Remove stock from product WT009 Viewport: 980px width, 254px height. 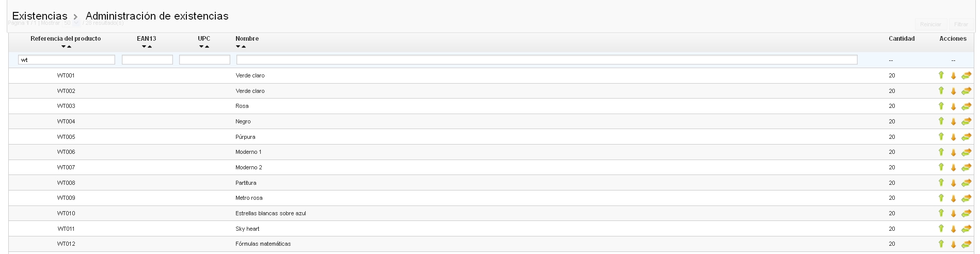[953, 198]
